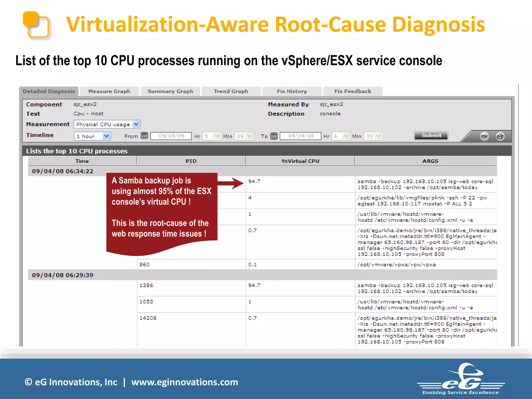Click samba -backup args in PID 1386 row
This screenshot has height=399, width=532.
pos(426,288)
